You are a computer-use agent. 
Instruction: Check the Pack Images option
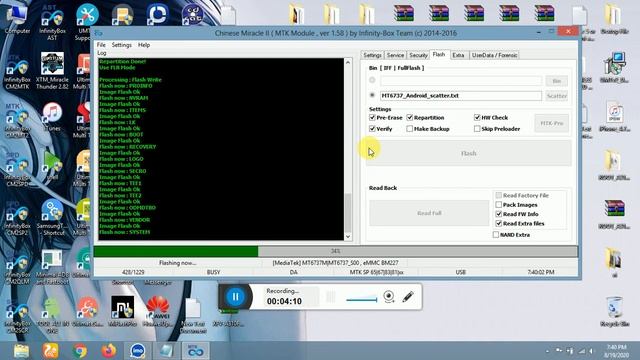coord(498,204)
